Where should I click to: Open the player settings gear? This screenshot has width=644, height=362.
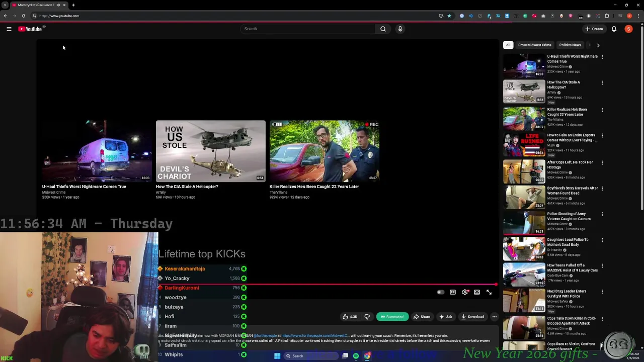[x=465, y=292]
